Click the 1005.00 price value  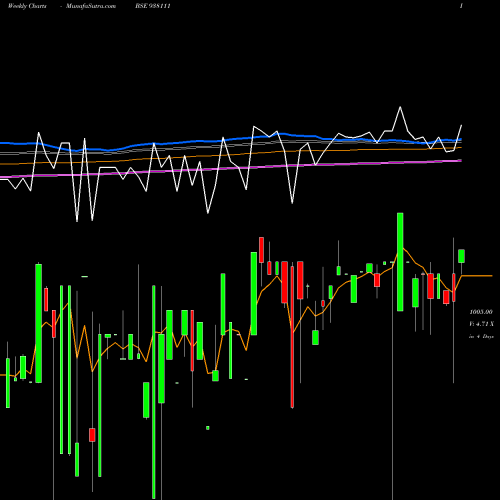click(x=481, y=312)
